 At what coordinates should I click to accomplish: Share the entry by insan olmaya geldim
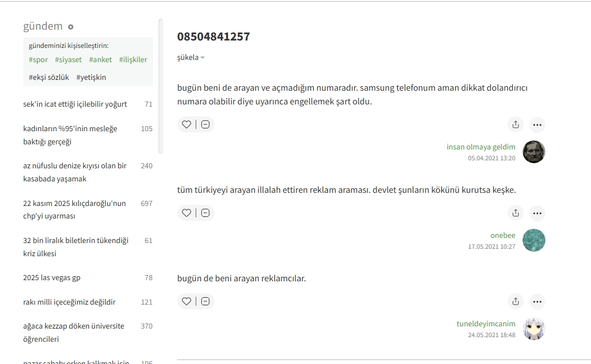[516, 124]
